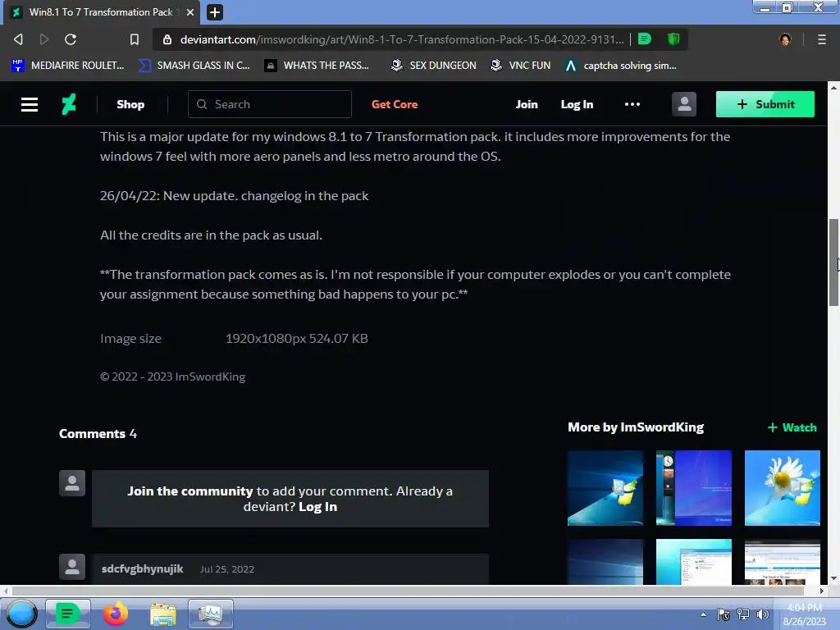This screenshot has height=630, width=840.
Task: Open the VNC FUN bookmark
Action: tap(521, 66)
